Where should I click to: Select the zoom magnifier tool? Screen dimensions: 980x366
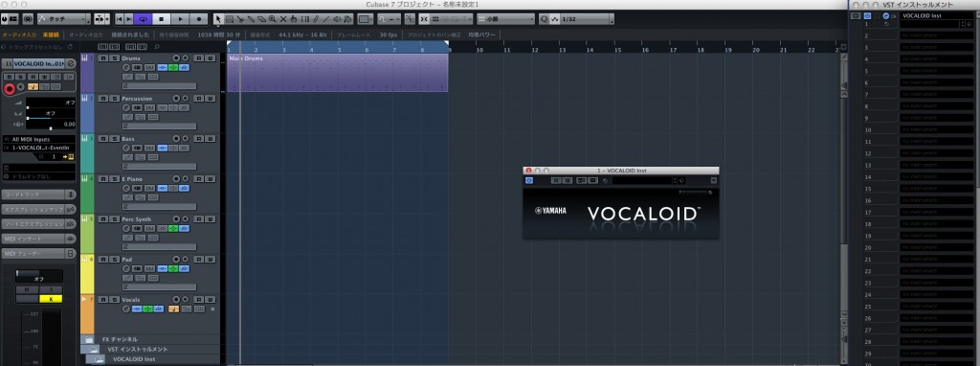[x=272, y=19]
